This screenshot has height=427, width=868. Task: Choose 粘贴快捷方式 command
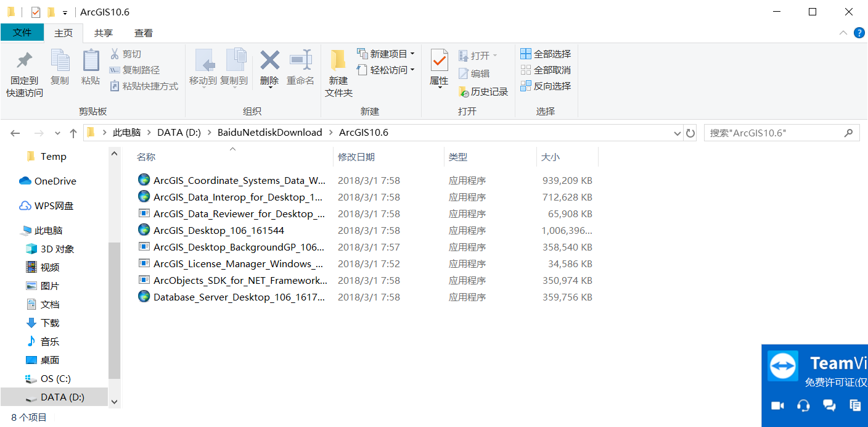coord(144,86)
